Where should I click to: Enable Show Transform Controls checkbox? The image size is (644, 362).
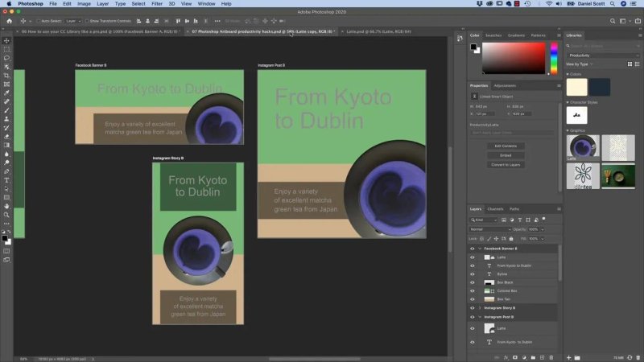tap(87, 21)
